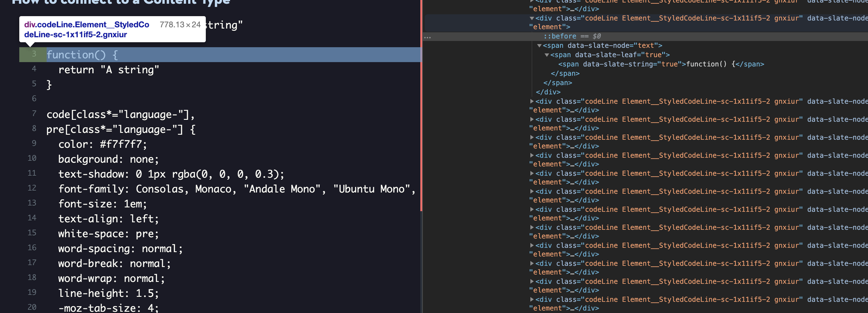Click the "color: #f7f7f7;" line

coord(102,144)
